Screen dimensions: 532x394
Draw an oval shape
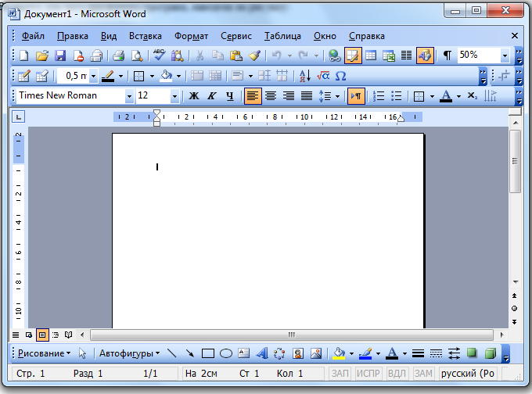click(226, 353)
